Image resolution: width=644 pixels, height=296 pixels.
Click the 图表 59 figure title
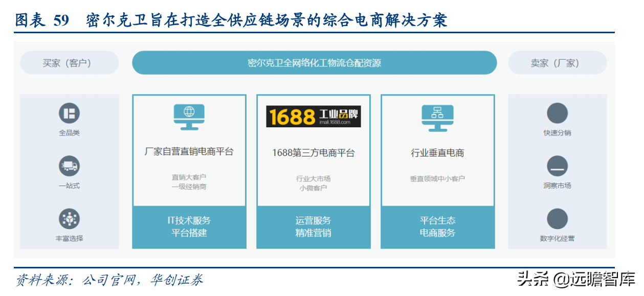pos(231,20)
